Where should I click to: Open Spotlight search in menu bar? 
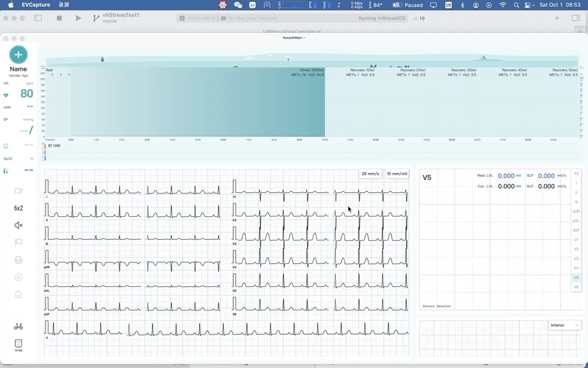516,5
